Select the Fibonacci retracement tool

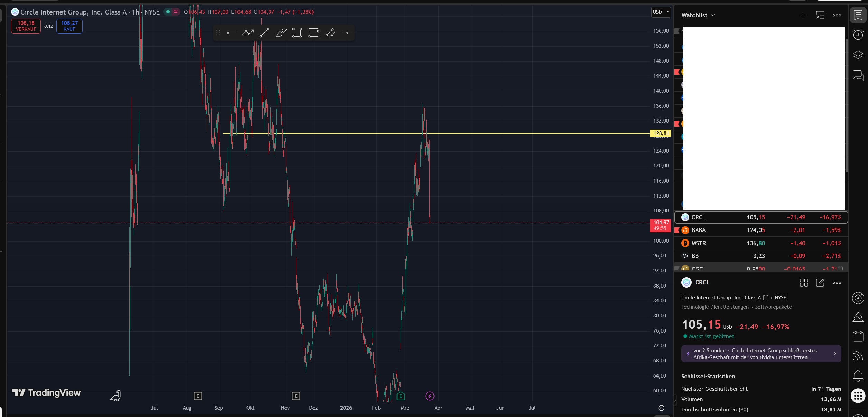click(314, 33)
